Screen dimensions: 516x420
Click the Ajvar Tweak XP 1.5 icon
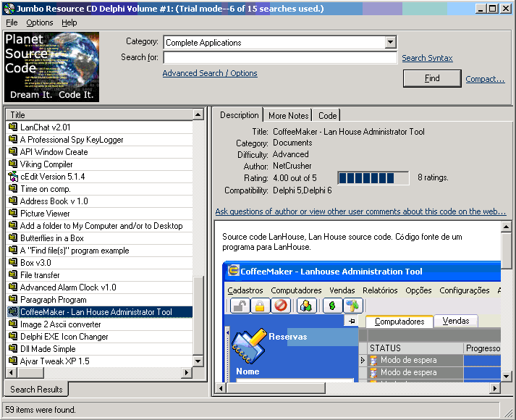tap(13, 361)
